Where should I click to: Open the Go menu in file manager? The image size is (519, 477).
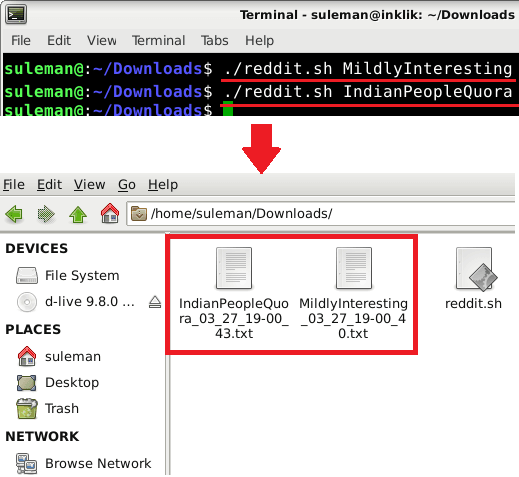coord(127,184)
